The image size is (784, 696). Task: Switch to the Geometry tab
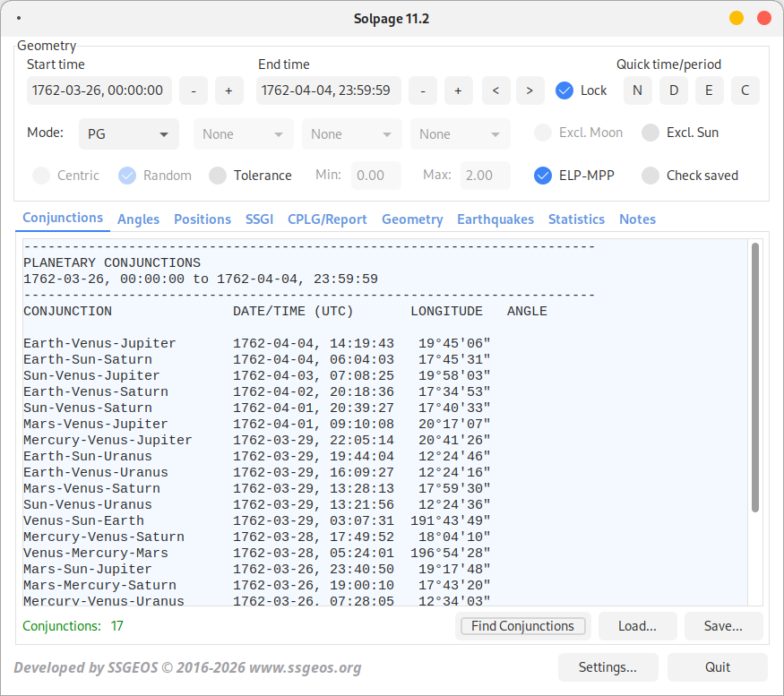click(412, 219)
